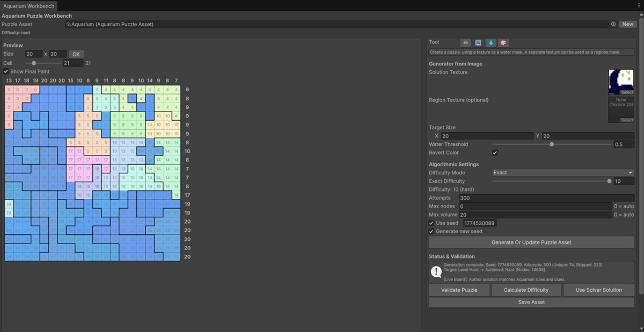Click the Save Asset button

tap(531, 302)
